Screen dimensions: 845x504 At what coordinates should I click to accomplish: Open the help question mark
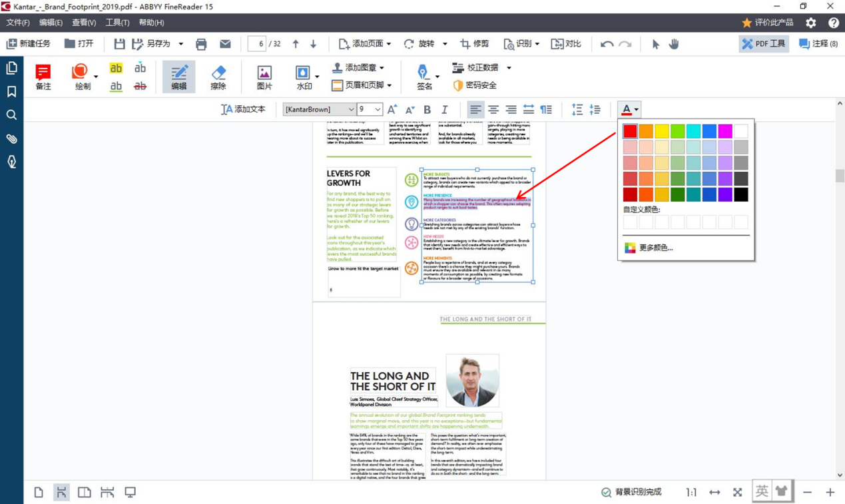point(833,23)
